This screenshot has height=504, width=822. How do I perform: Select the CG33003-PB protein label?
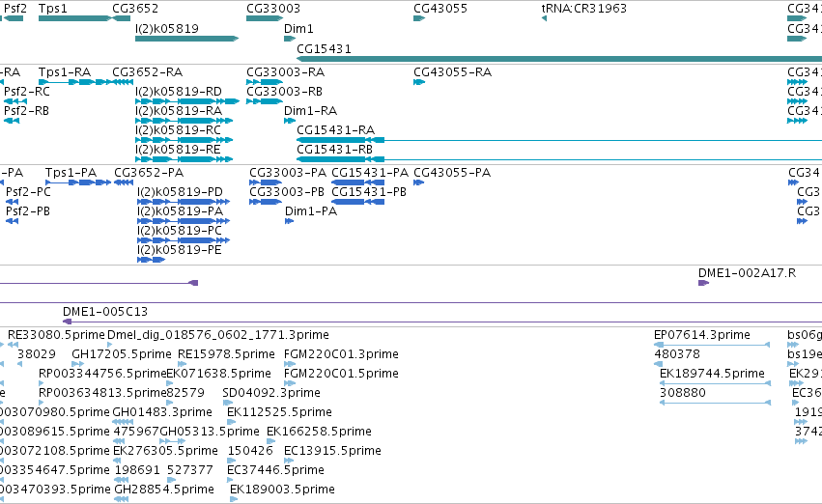(287, 192)
